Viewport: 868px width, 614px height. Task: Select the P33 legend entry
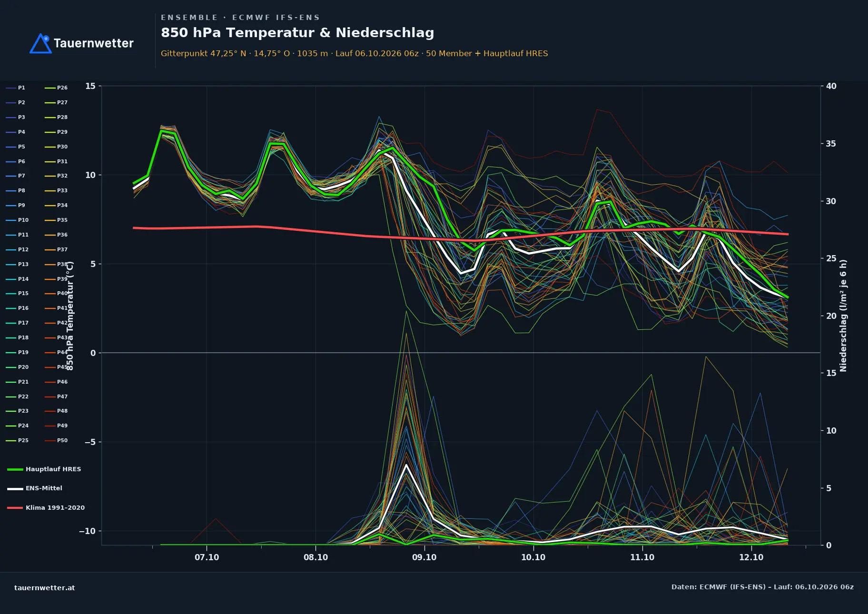[x=56, y=190]
